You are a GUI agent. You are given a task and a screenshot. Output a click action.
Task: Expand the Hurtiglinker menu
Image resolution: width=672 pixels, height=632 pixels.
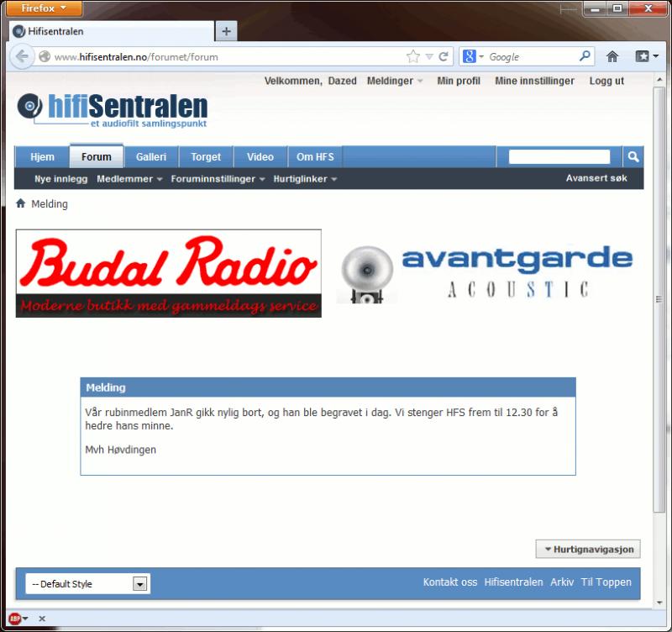(x=305, y=179)
